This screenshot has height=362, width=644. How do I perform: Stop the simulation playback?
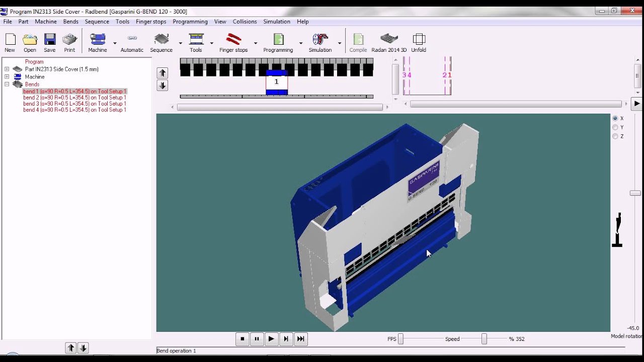(x=242, y=339)
